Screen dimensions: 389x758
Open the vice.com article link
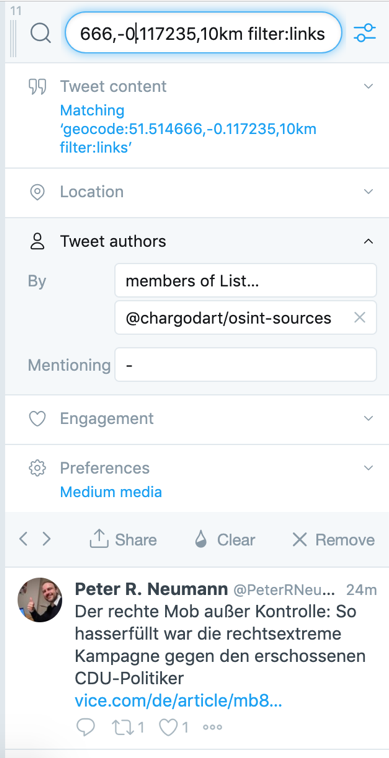178,701
